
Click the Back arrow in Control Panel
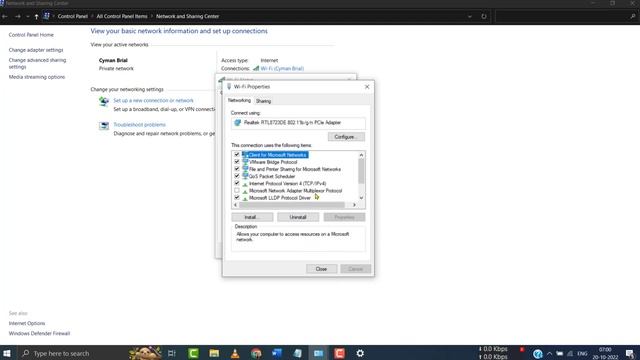click(x=5, y=16)
